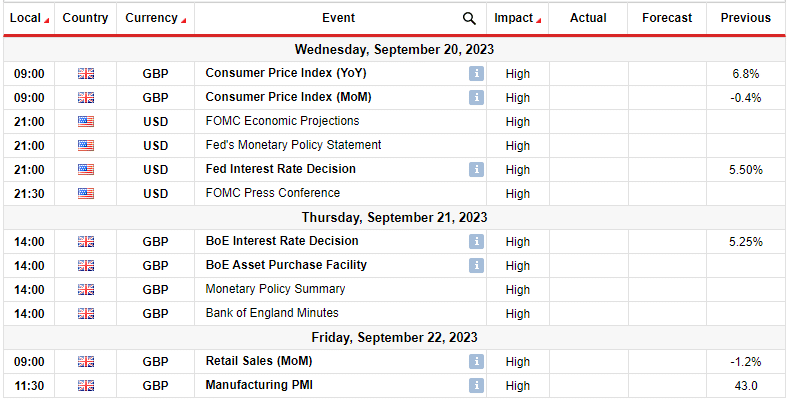788x400 pixels.
Task: Open info icon for BoE Interest Rate Decision
Action: [476, 241]
